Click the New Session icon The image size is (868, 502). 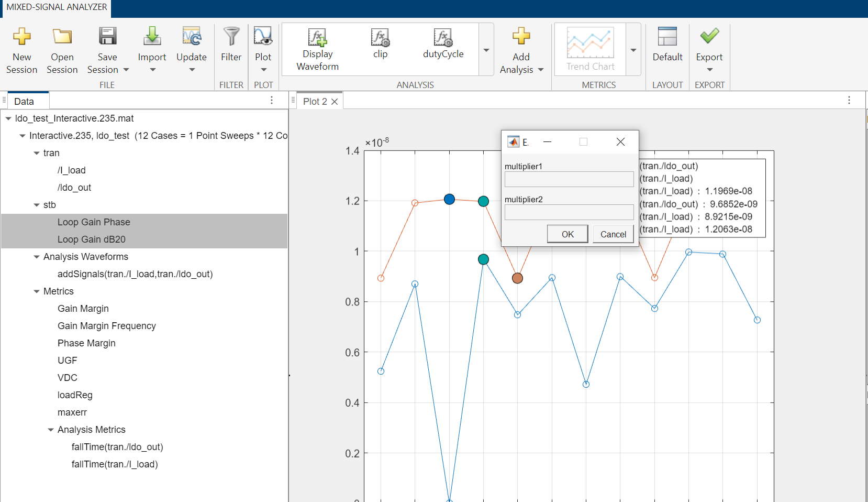click(x=21, y=37)
